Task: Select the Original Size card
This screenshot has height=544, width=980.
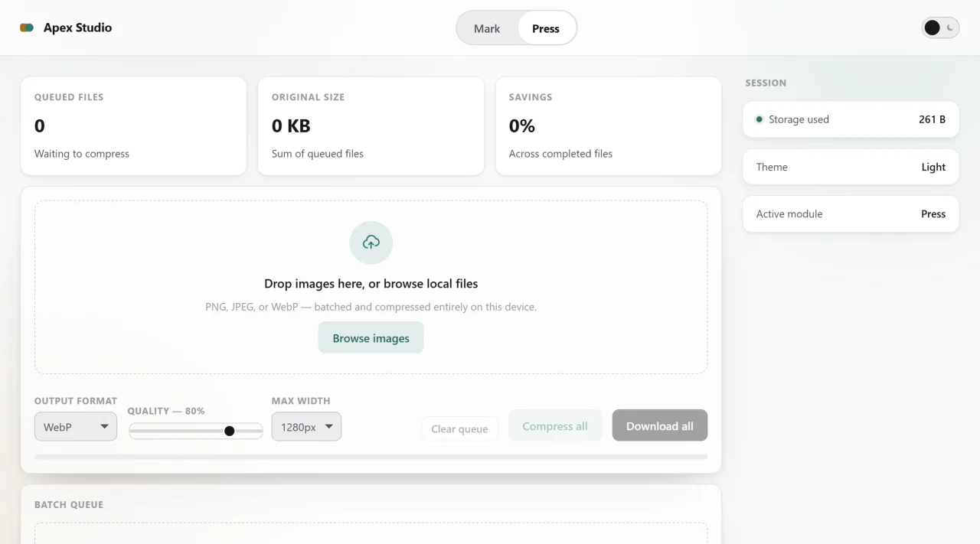Action: [371, 125]
